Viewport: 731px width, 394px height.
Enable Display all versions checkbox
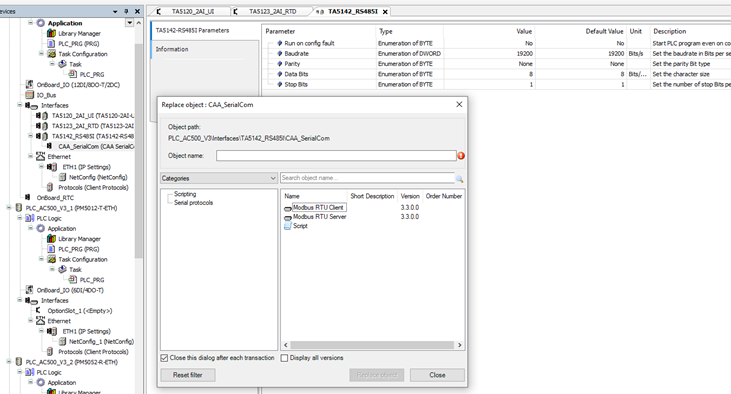[284, 358]
